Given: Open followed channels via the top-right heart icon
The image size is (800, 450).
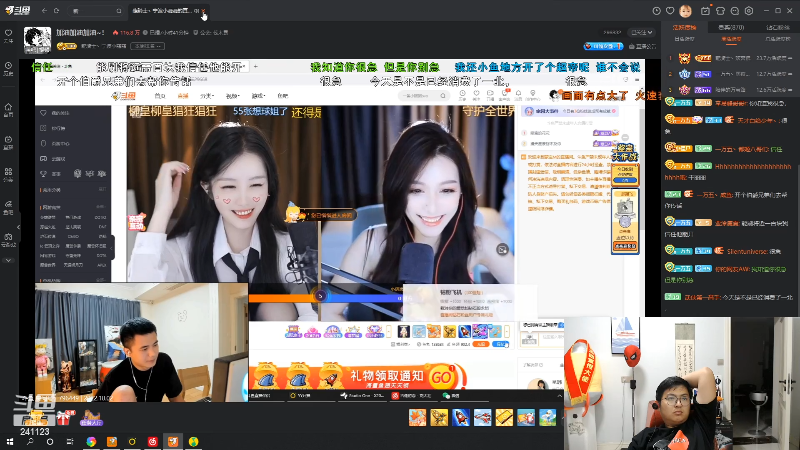Looking at the screenshot, I should (670, 11).
